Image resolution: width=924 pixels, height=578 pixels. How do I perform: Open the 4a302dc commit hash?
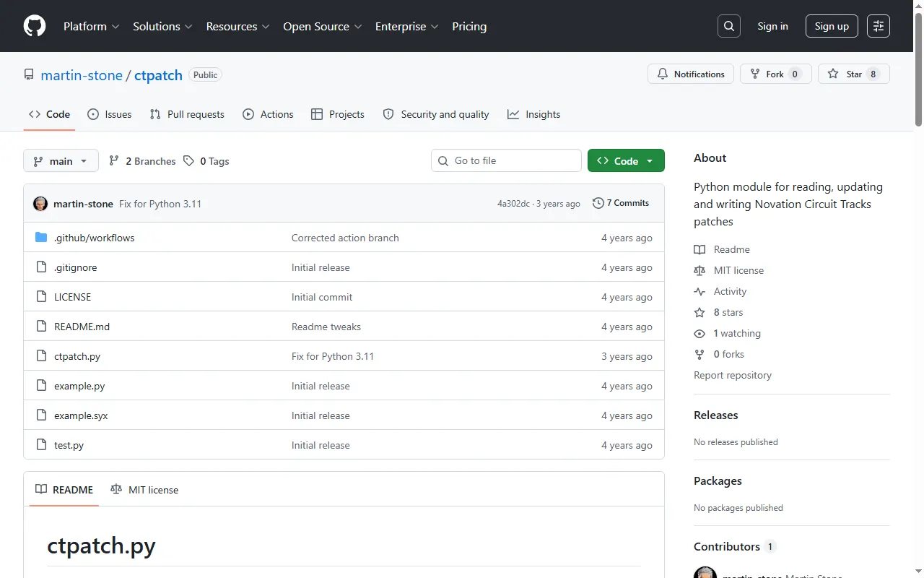pyautogui.click(x=513, y=204)
